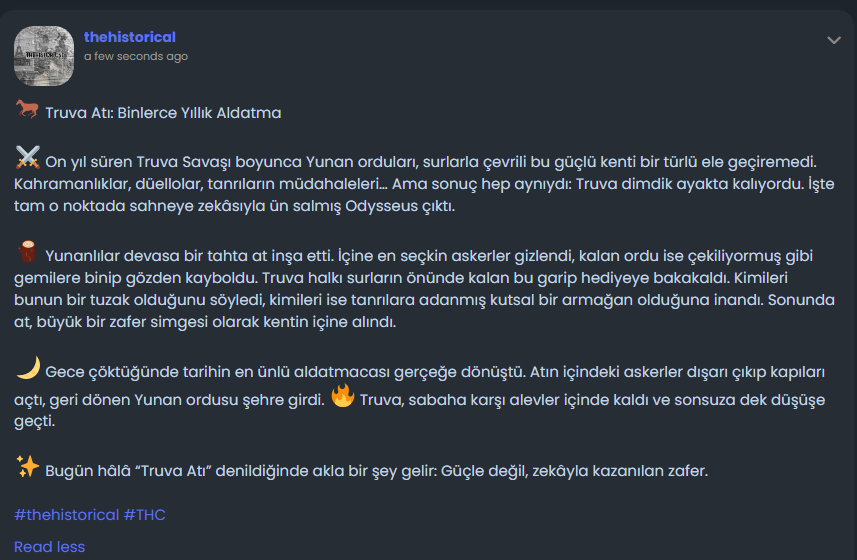Collapse the post with Read less
Image resolution: width=857 pixels, height=560 pixels.
49,547
